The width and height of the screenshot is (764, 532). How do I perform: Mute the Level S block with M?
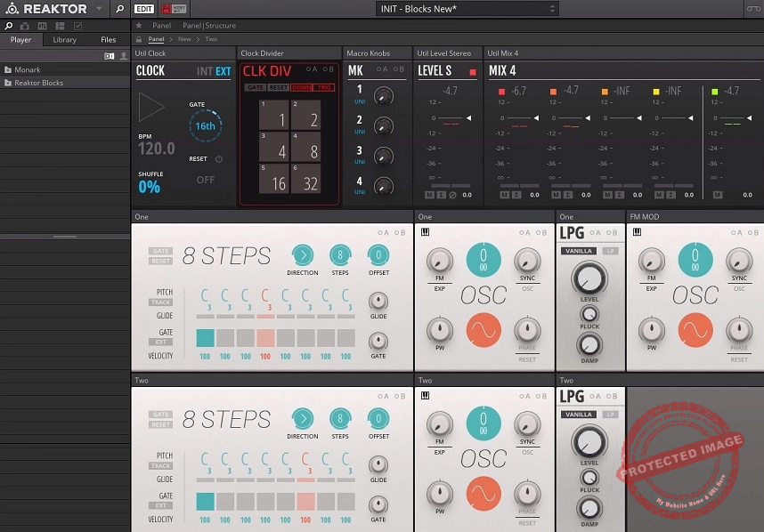[x=429, y=195]
